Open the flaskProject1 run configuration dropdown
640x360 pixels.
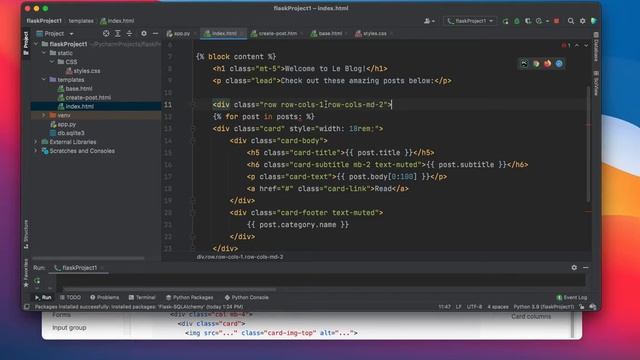pos(470,21)
